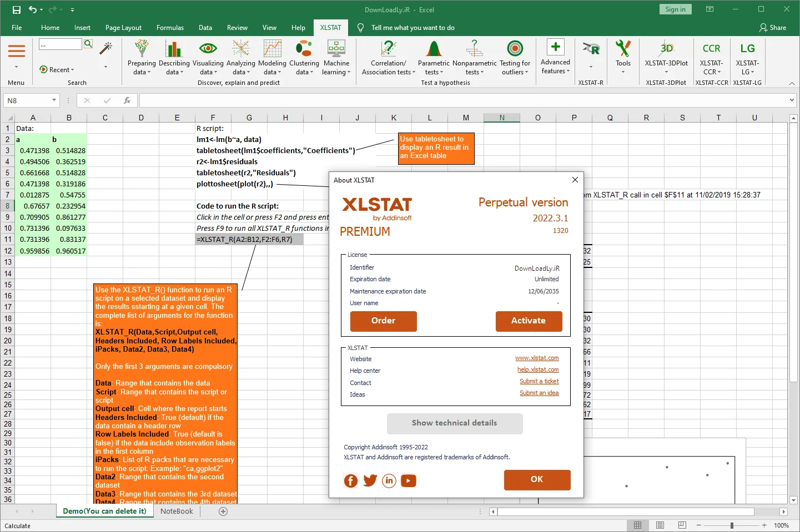Add a new sheet with plus icon
This screenshot has height=532, width=800.
click(x=223, y=511)
